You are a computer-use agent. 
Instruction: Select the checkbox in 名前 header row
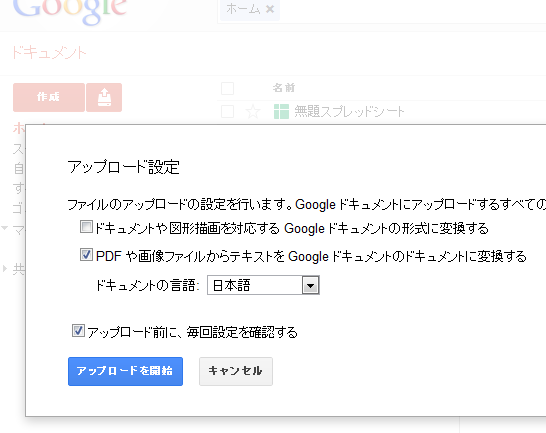point(227,88)
